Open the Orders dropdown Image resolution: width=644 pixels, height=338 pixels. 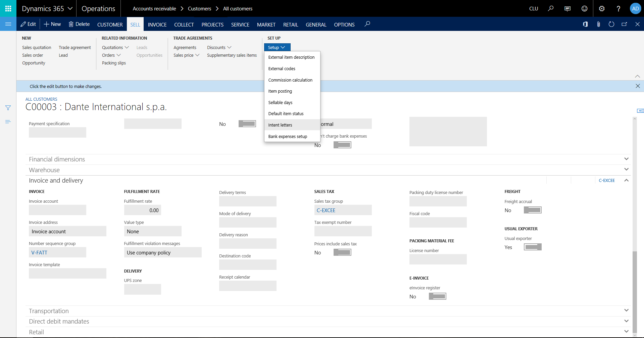(x=111, y=55)
